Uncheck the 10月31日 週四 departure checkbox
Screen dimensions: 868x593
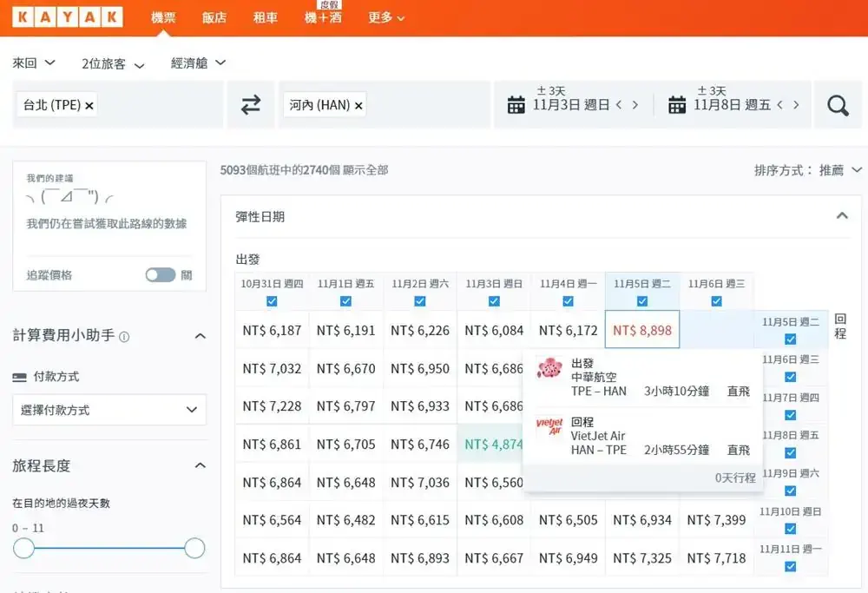[x=272, y=301]
